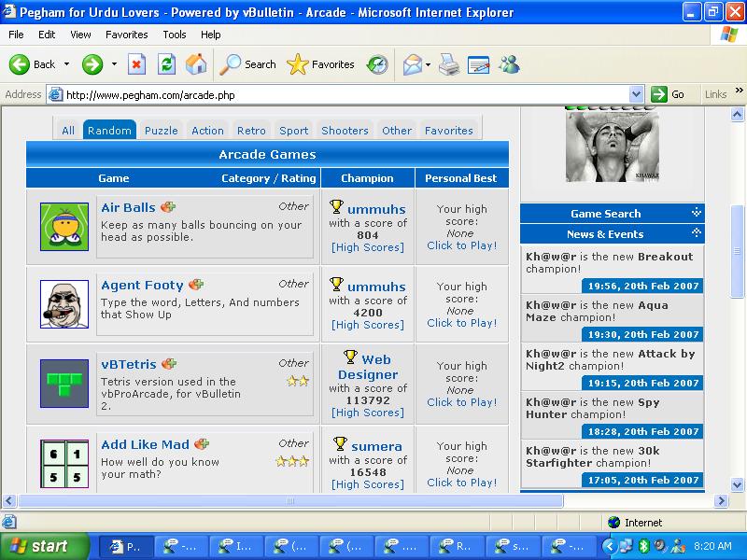Open the Help menu
Viewport: 747px width, 560px height.
[211, 35]
